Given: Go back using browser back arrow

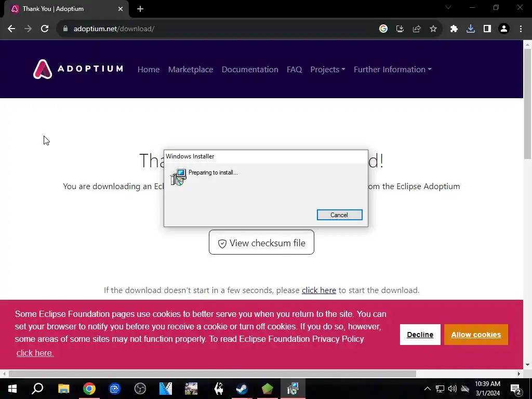Looking at the screenshot, I should click(11, 29).
